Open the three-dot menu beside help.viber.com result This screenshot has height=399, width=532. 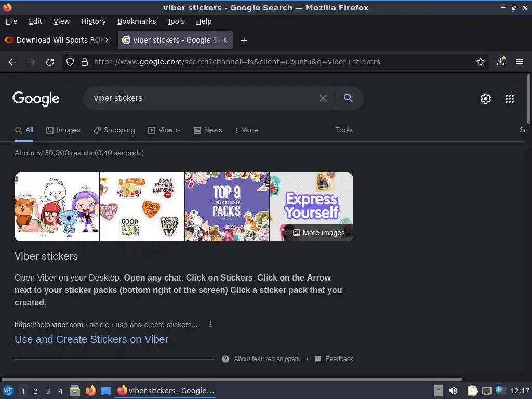pos(210,324)
